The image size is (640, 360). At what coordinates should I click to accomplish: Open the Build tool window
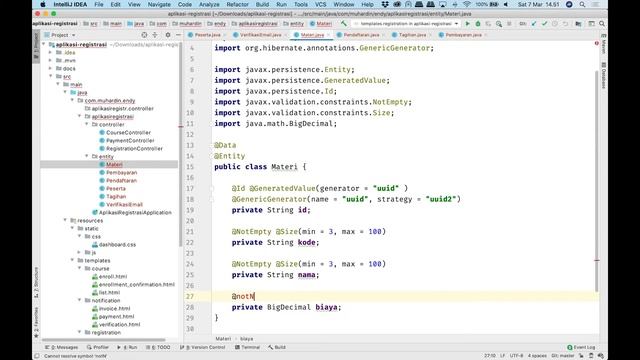point(277,347)
